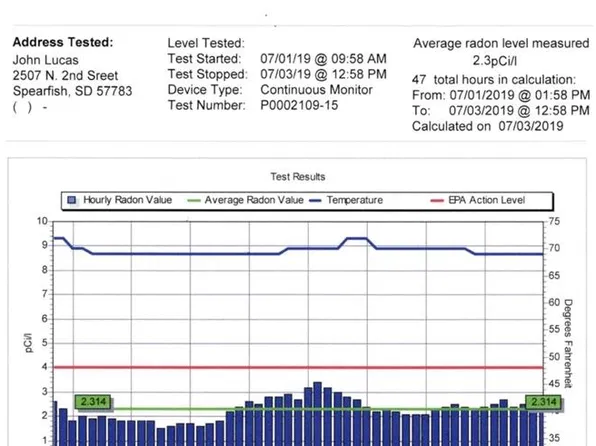Click the street address '2507 N. 2nd Sreet'

tap(65, 75)
